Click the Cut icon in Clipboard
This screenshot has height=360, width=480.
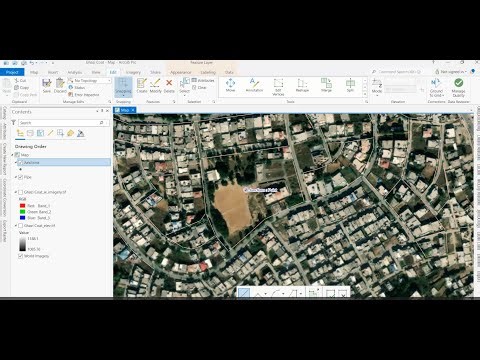pyautogui.click(x=17, y=80)
